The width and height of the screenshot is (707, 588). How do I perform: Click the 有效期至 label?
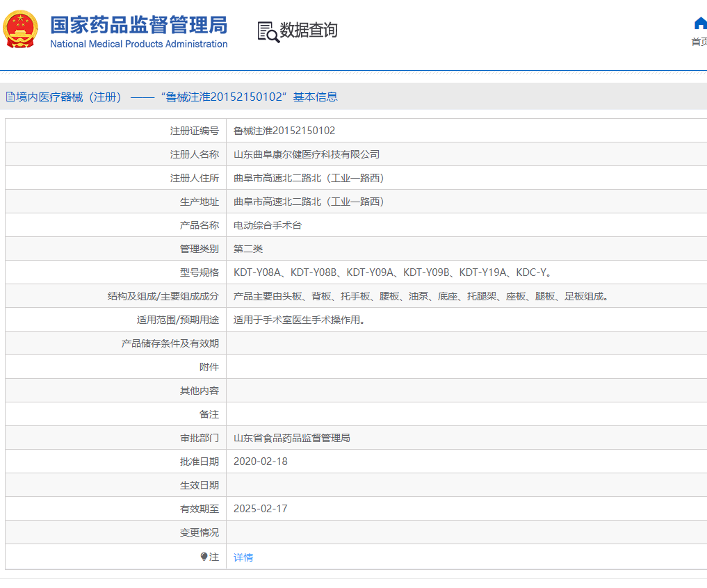click(x=200, y=509)
